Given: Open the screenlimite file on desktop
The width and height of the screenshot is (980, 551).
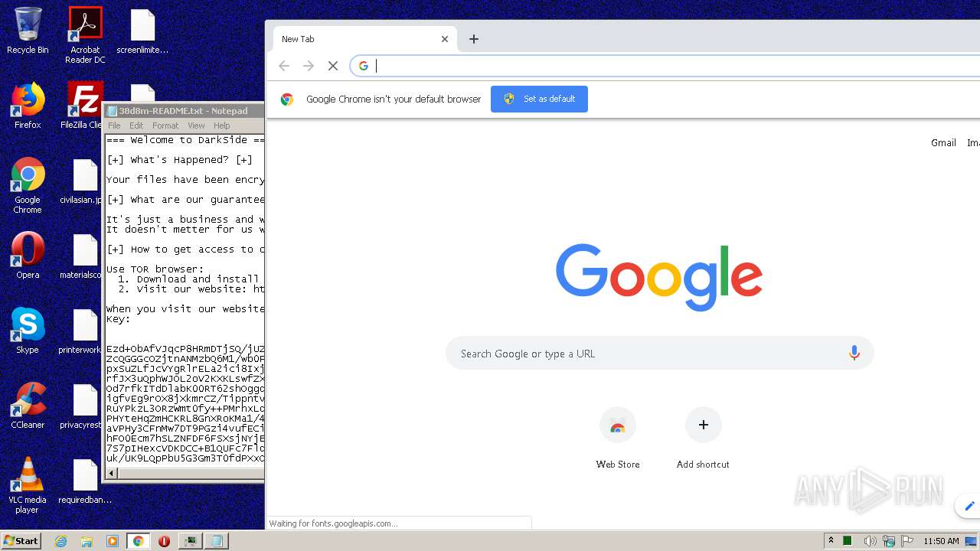Looking at the screenshot, I should click(142, 31).
